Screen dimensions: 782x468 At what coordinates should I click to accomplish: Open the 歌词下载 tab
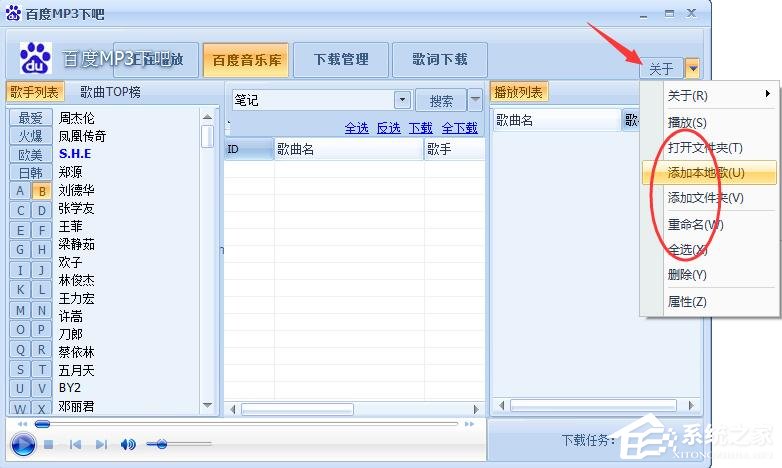[440, 60]
